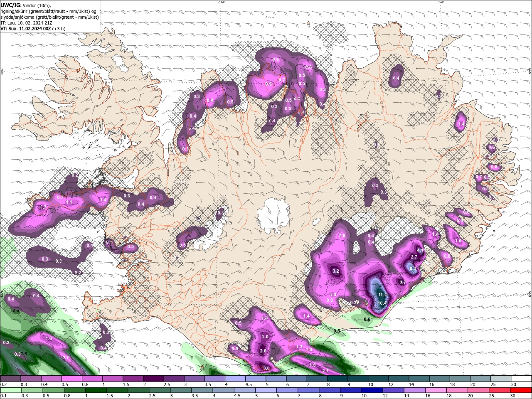The height and width of the screenshot is (399, 532).
Task: Select the "2.6" value on the south coast
Action: click(263, 351)
